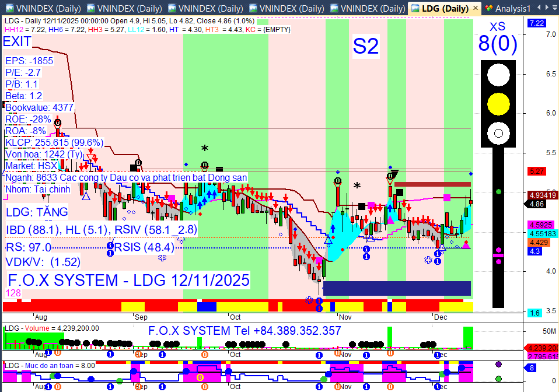Screen dimensions: 559x392
Task: Click the Analysis1 tab icon
Action: point(489,8)
